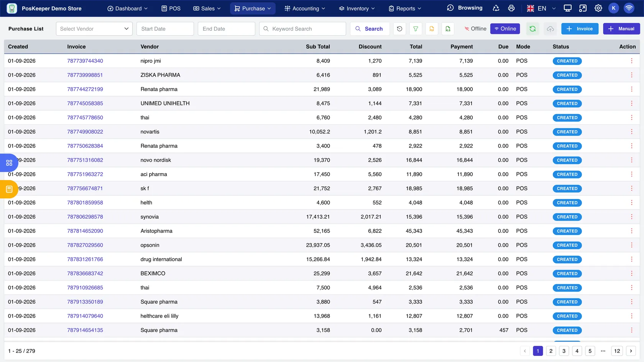Open invoice 787751316082 link

pos(85,160)
